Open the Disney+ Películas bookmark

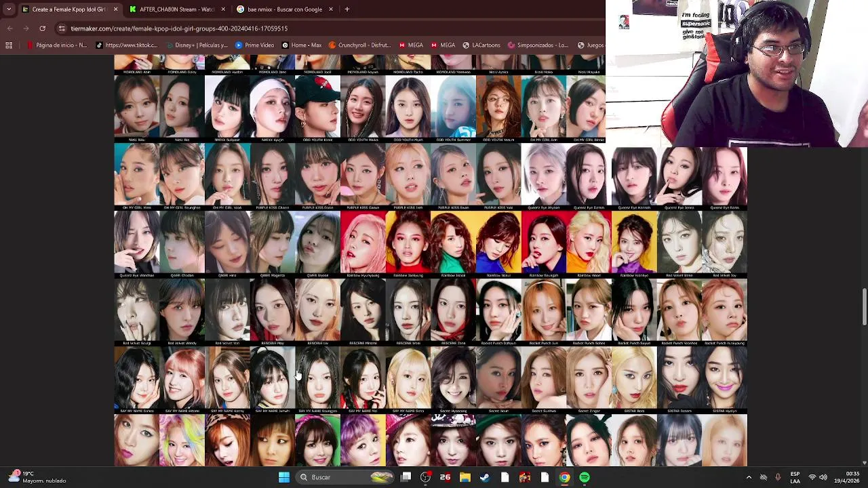click(x=197, y=45)
